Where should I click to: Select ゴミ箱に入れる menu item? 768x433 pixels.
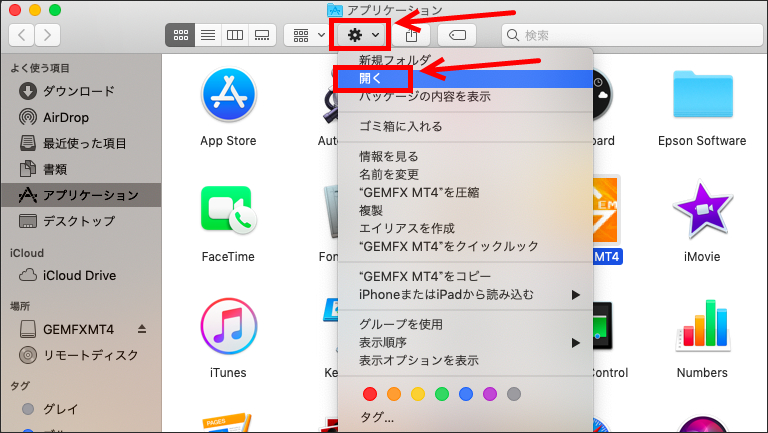[x=400, y=127]
